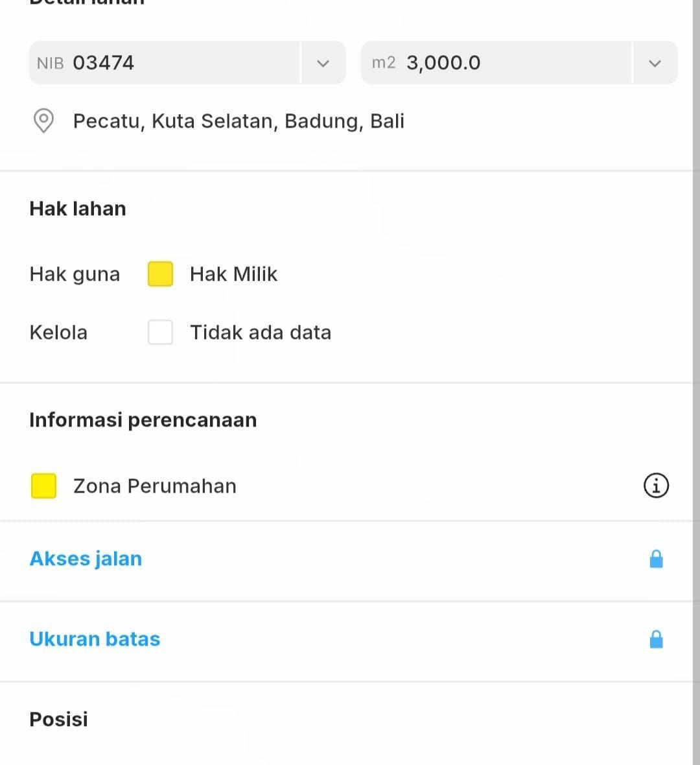
Task: Tap the Akses jalan lock icon
Action: pyautogui.click(x=656, y=559)
